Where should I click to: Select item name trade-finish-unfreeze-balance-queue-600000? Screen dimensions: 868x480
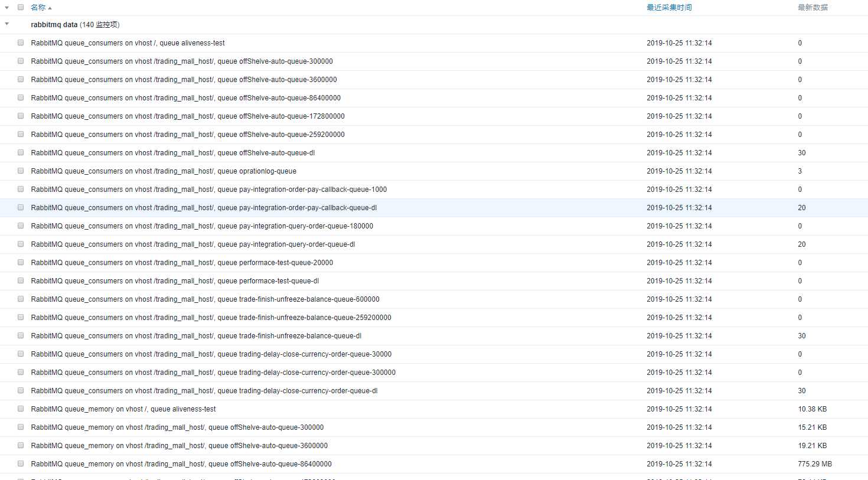coord(205,299)
